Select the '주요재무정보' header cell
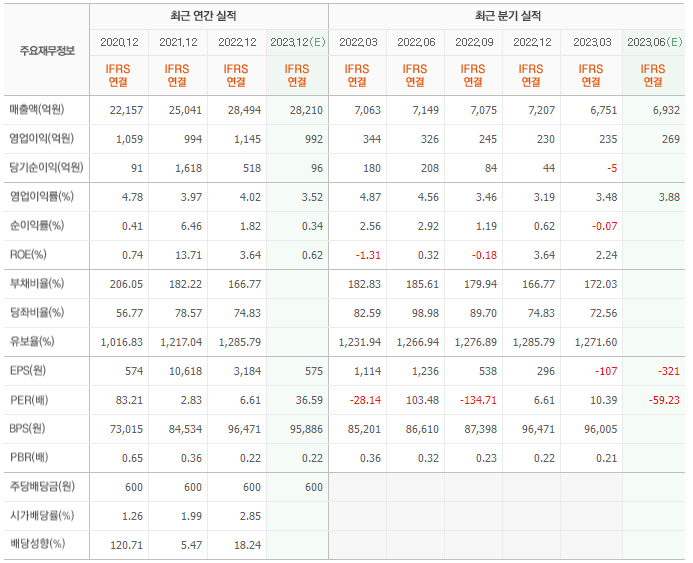 (47, 51)
